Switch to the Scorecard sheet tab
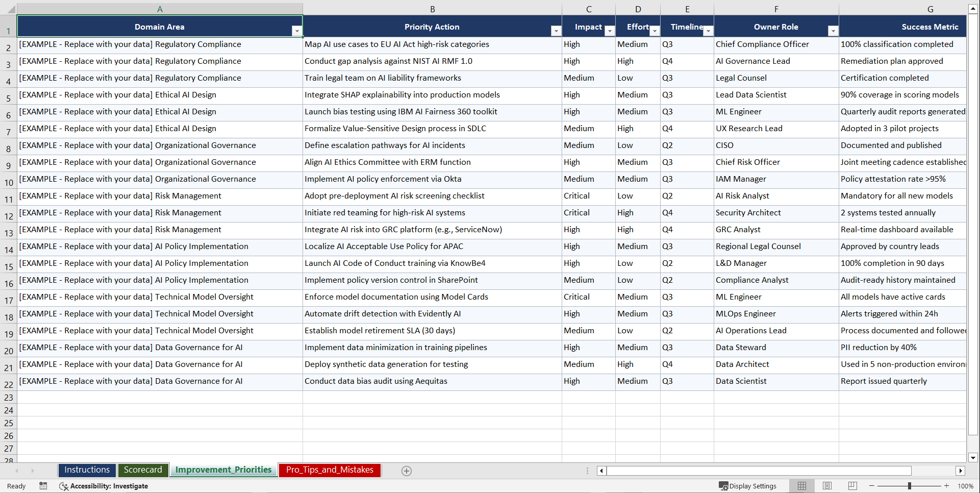The image size is (980, 493). coord(143,470)
